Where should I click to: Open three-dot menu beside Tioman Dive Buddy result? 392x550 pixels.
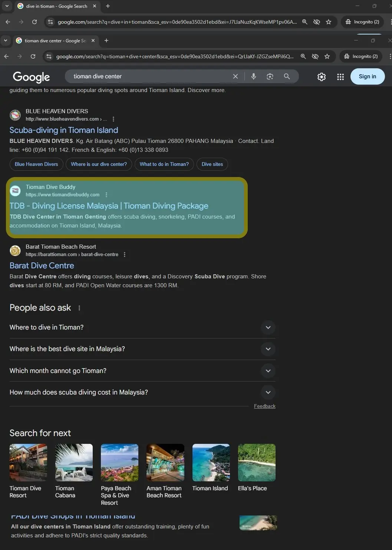[x=106, y=195]
